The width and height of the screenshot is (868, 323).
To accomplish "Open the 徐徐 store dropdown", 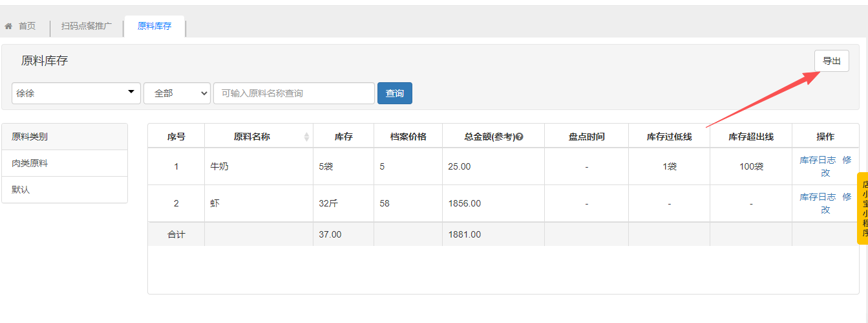I will pos(76,93).
